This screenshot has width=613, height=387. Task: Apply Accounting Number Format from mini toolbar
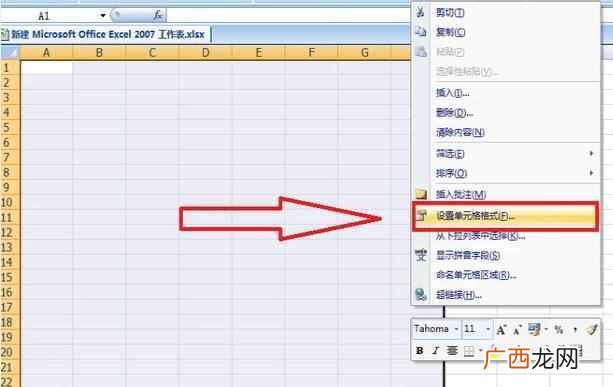534,329
